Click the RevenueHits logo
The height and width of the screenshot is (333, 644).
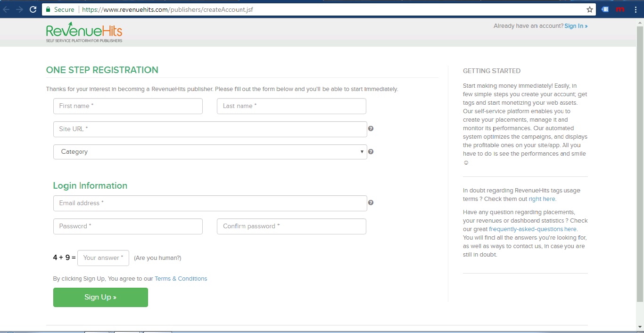coord(84,32)
